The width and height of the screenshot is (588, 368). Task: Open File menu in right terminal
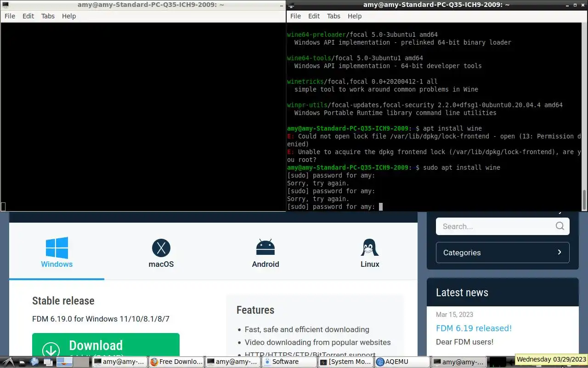coord(295,16)
